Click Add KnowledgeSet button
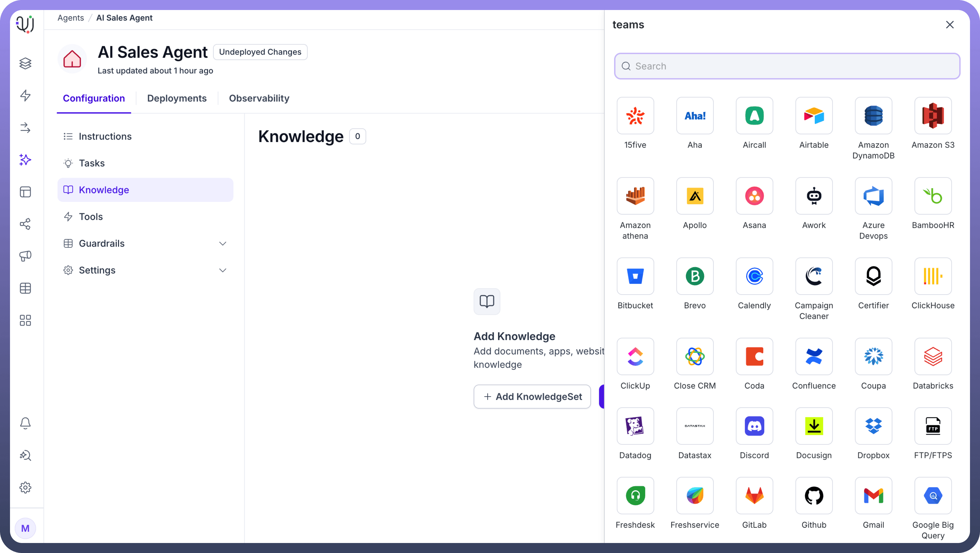Image resolution: width=980 pixels, height=553 pixels. [x=532, y=396]
